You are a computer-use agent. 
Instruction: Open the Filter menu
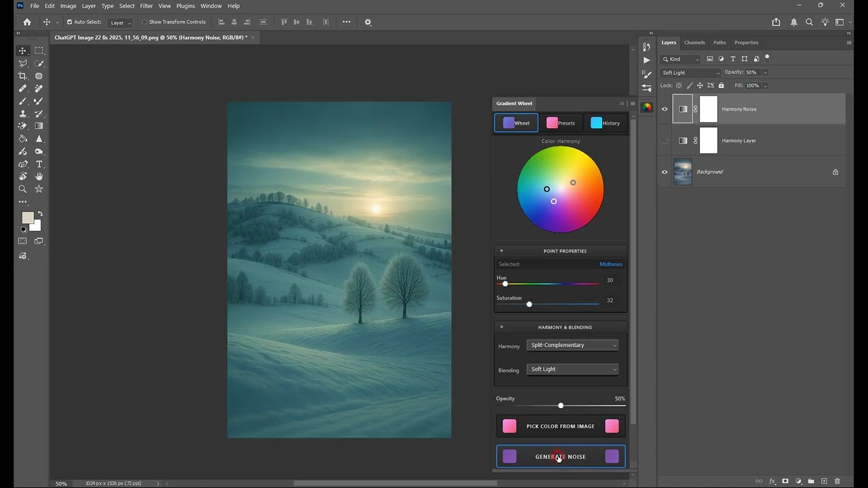pos(146,5)
